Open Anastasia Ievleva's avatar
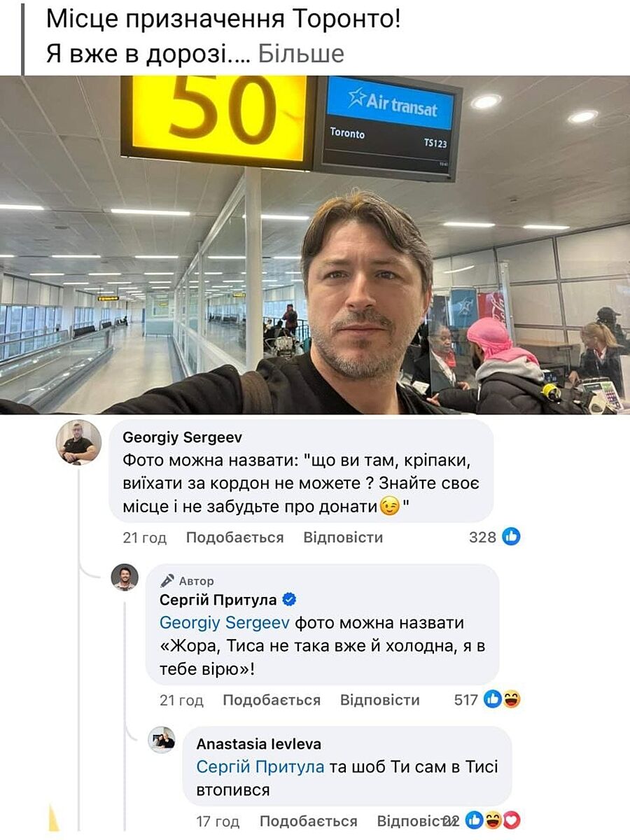This screenshot has width=630, height=840. pyautogui.click(x=162, y=740)
